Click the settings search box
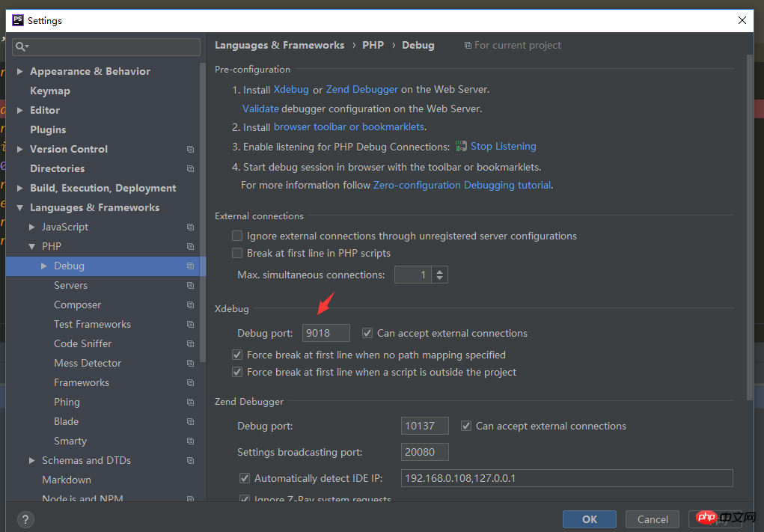The image size is (764, 532). click(106, 47)
